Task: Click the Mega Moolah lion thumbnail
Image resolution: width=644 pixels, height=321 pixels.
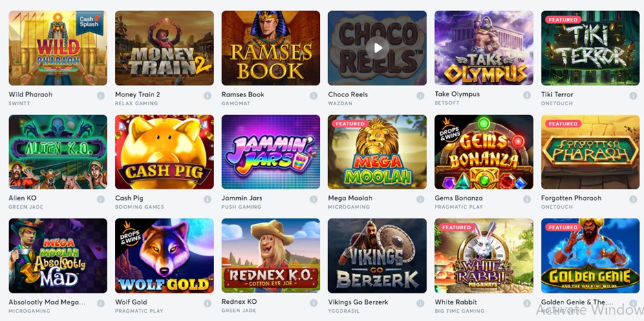Action: click(x=377, y=152)
